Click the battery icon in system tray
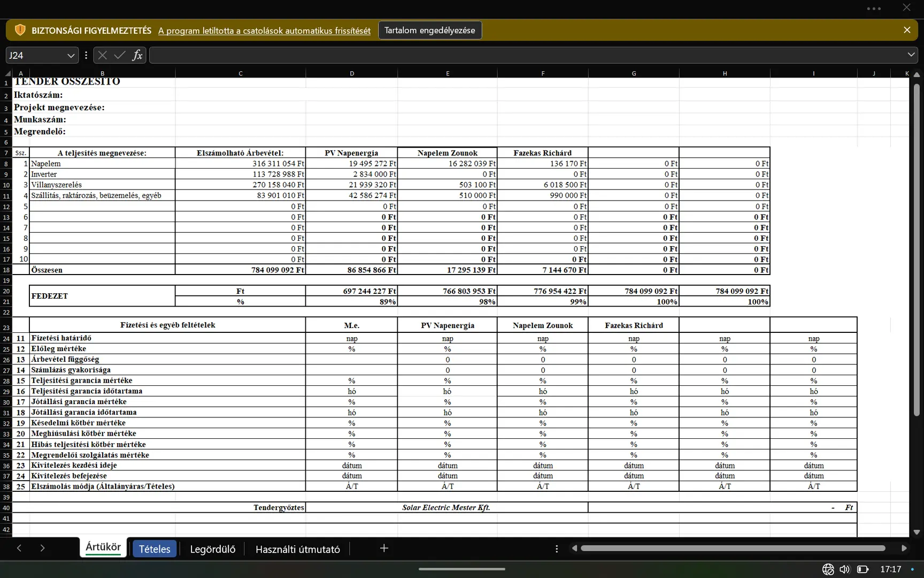The height and width of the screenshot is (578, 924). pyautogui.click(x=863, y=569)
